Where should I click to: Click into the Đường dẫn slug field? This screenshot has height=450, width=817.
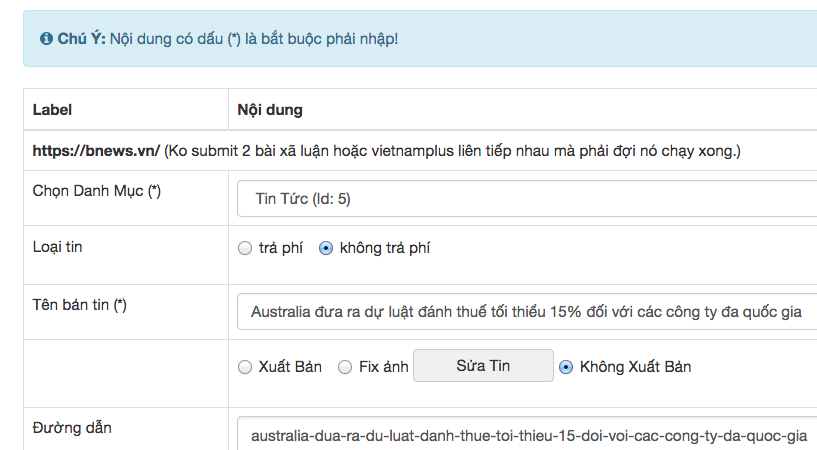(527, 436)
